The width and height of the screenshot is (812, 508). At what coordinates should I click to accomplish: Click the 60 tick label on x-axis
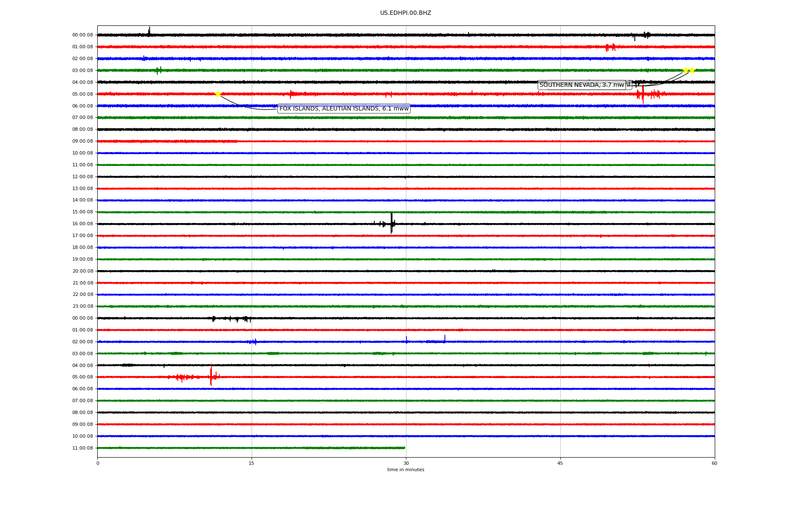click(714, 463)
